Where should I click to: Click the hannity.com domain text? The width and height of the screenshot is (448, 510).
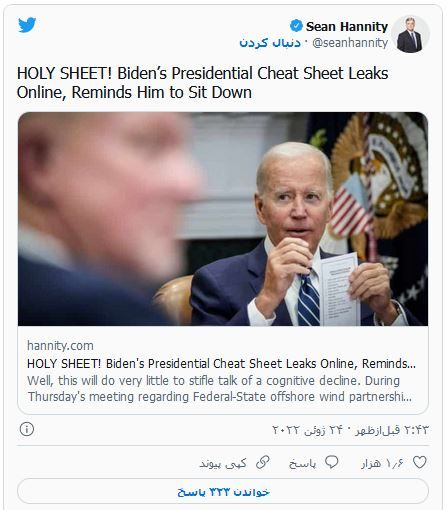pos(60,346)
